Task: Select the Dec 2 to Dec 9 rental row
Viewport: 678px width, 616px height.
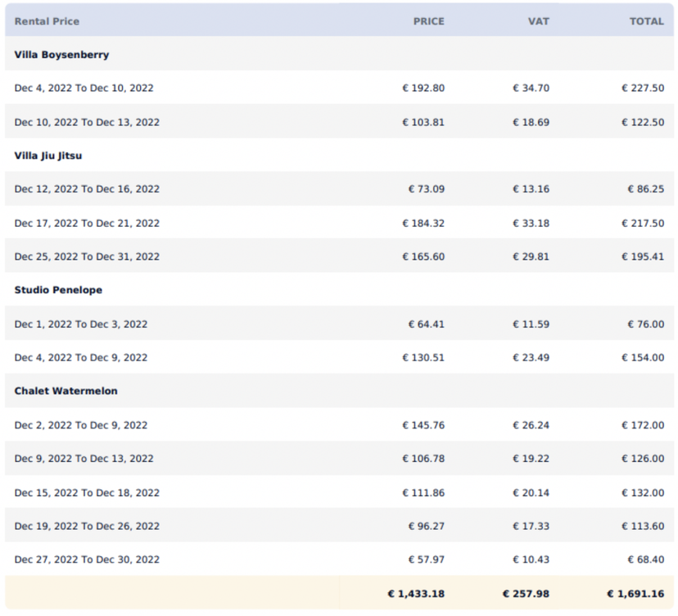Action: point(82,425)
